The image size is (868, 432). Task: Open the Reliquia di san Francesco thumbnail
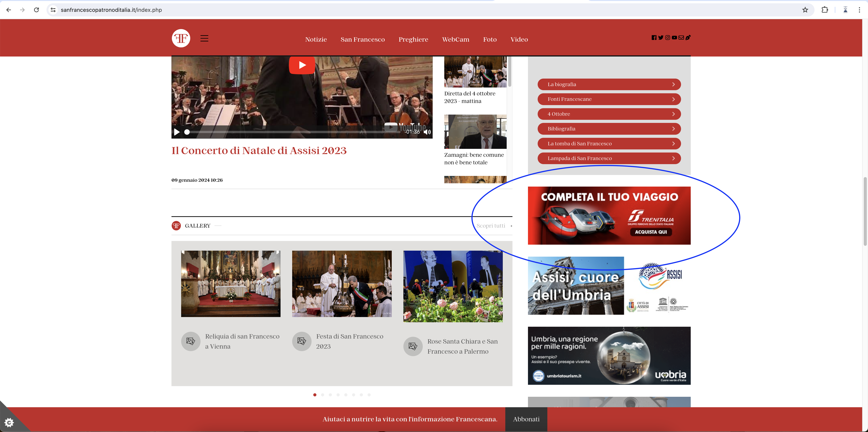tap(231, 284)
